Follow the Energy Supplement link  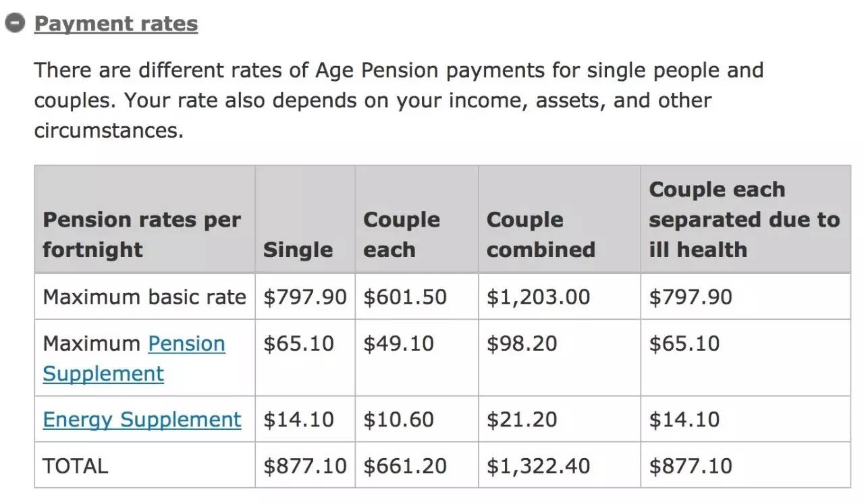[142, 420]
